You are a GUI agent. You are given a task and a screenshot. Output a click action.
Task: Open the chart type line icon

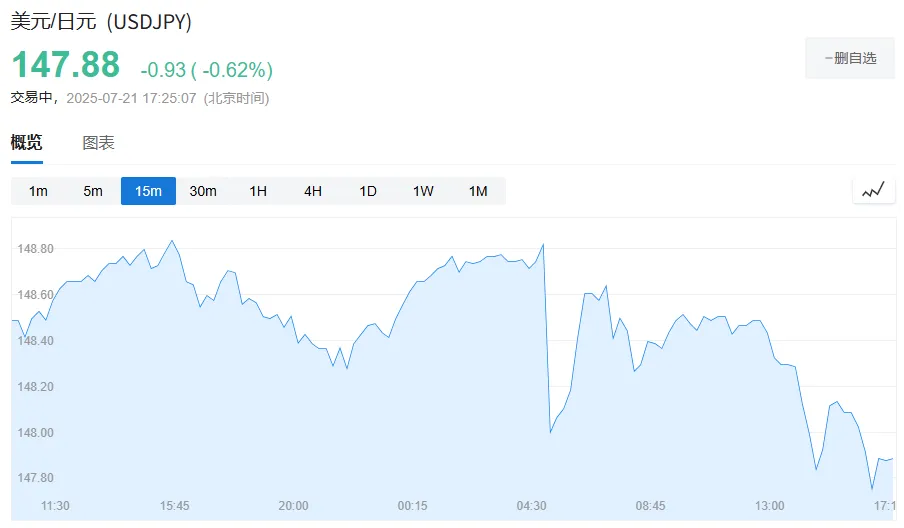873,190
